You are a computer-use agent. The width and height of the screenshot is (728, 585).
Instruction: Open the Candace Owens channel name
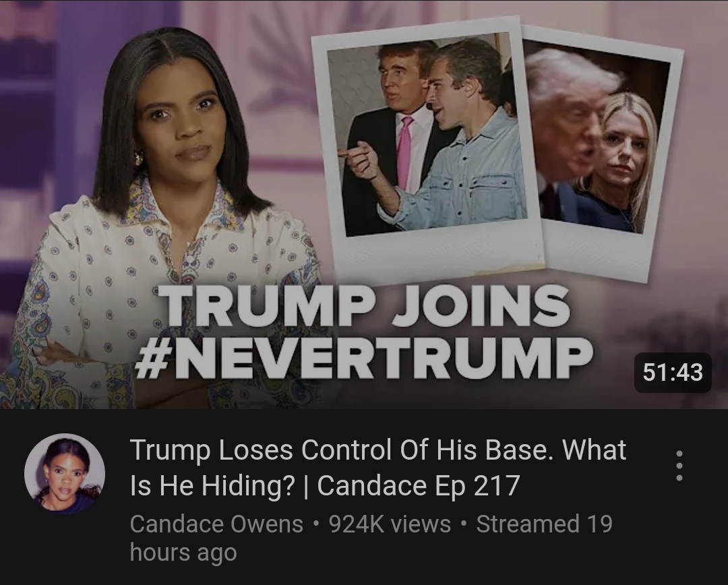pos(216,524)
